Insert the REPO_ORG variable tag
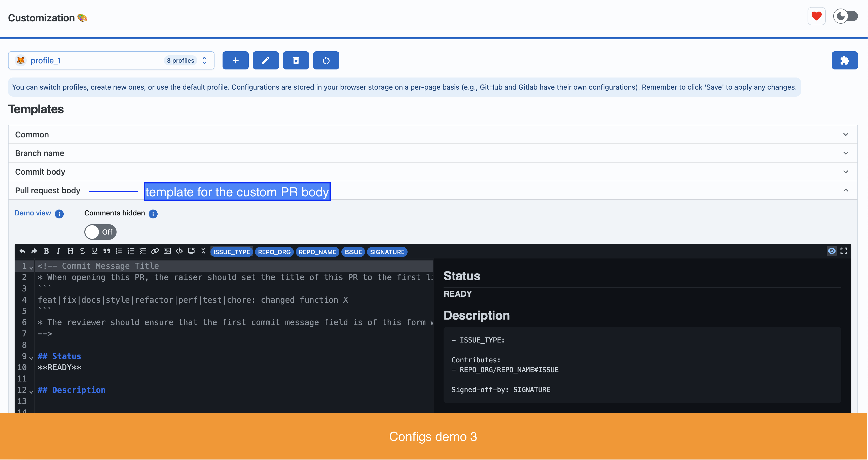Screen dimensions: 868x460 [274, 252]
